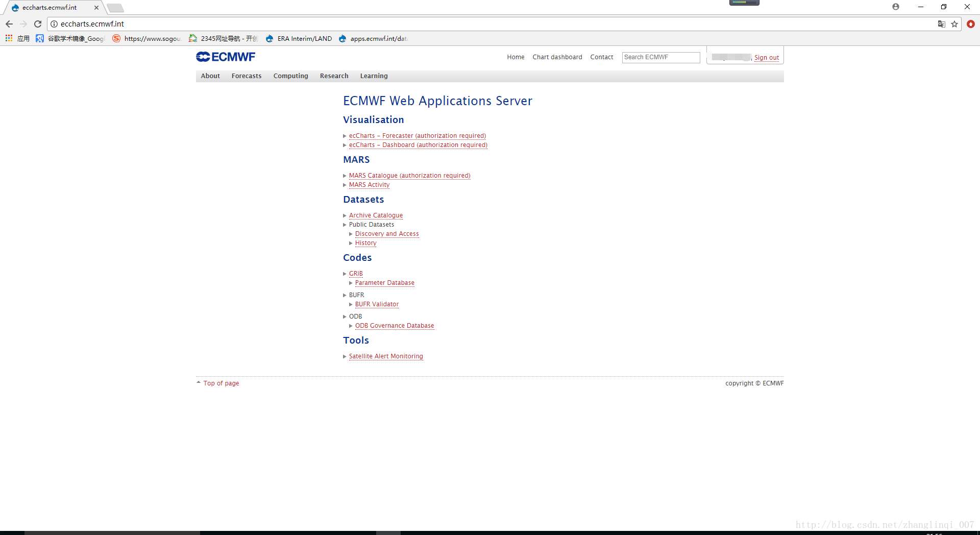Open ecCharts - Dashboard link

tap(418, 145)
